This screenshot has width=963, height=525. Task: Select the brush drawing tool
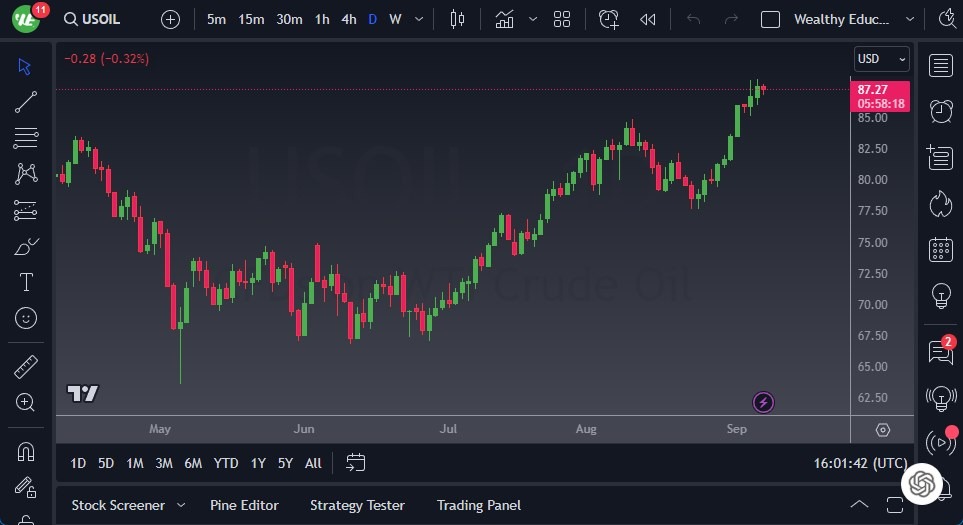[26, 246]
